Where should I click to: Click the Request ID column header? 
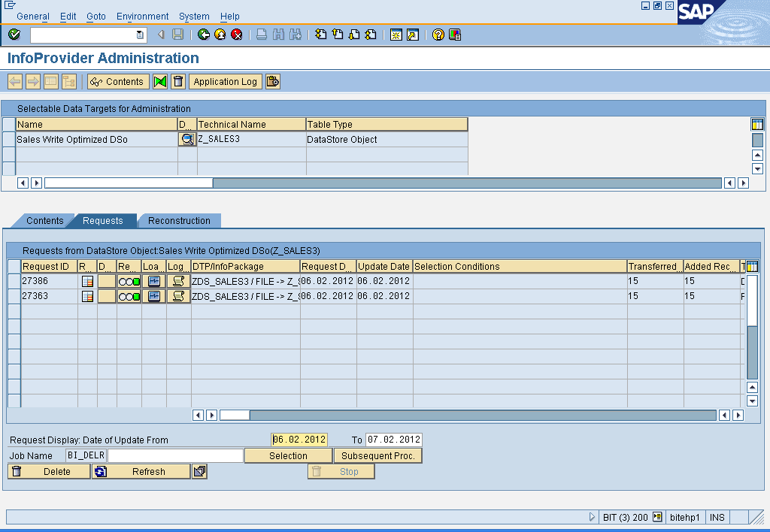click(x=49, y=267)
